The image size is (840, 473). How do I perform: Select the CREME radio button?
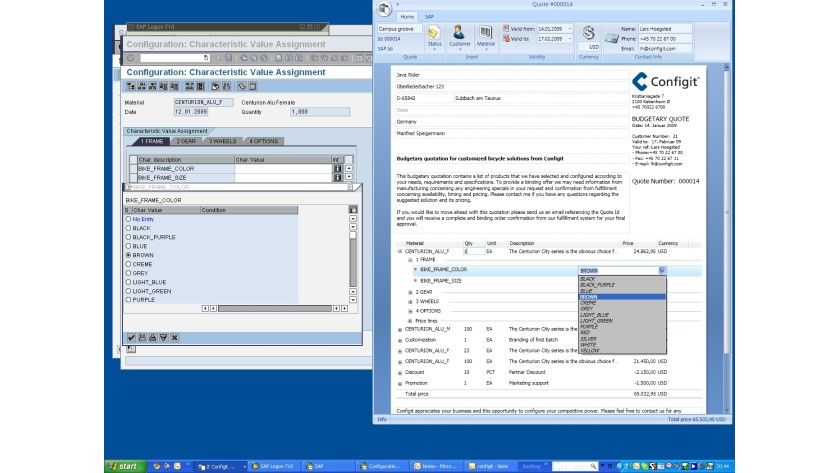pos(128,264)
